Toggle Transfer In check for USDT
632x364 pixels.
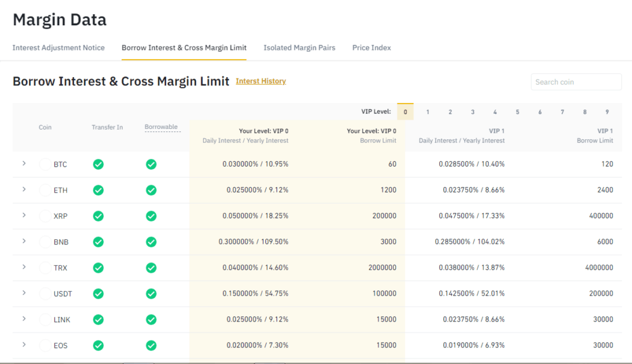98,294
